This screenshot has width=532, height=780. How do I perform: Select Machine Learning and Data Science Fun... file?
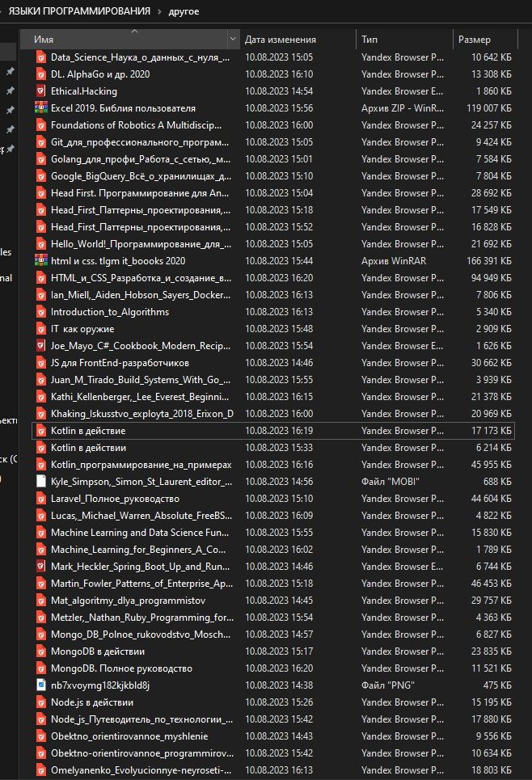click(140, 533)
